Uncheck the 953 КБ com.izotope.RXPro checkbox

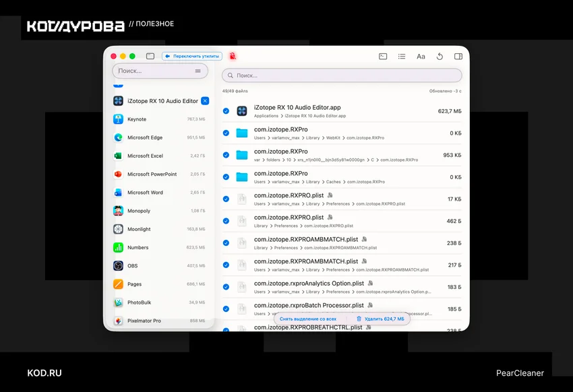point(226,155)
